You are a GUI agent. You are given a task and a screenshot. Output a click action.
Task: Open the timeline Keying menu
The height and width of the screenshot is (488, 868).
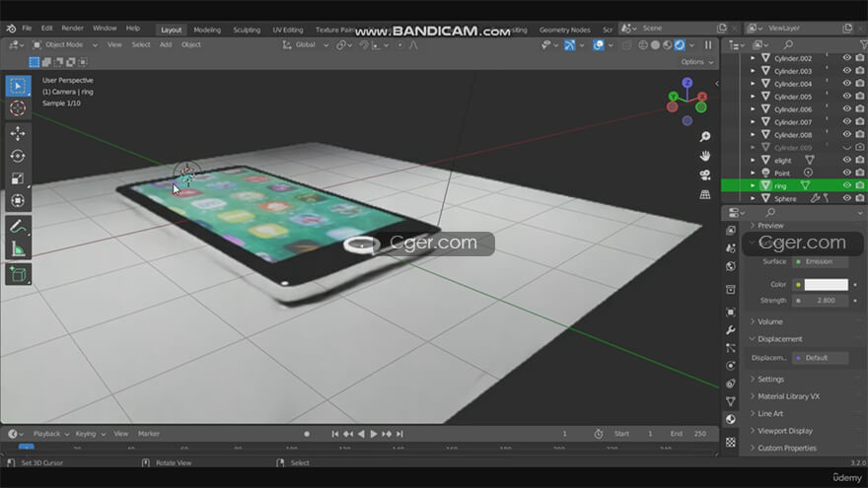[90, 434]
